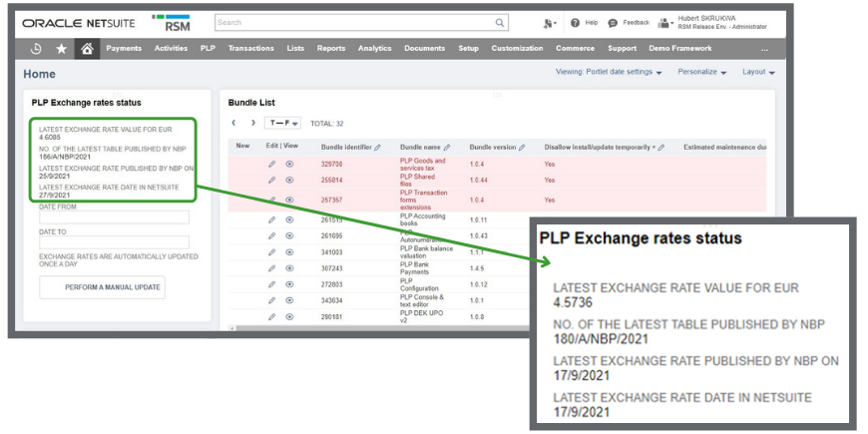This screenshot has width=868, height=434.
Task: Click the search magnifier icon
Action: [x=500, y=23]
